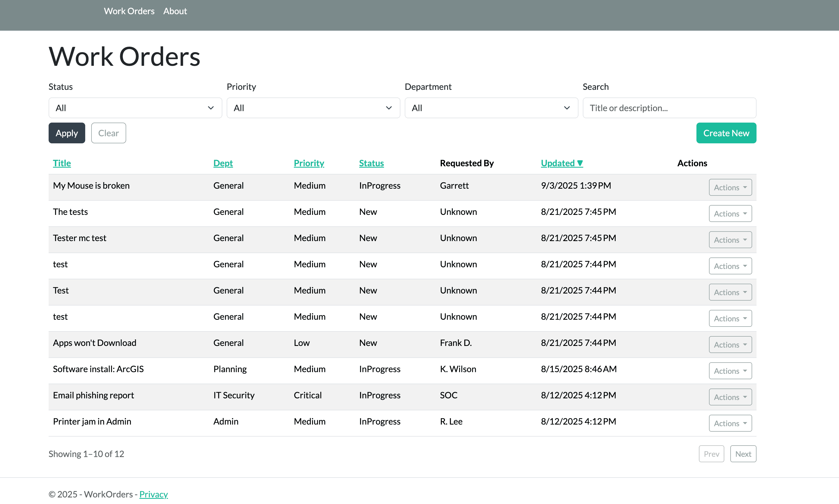Open Actions for the 'Email phishing report' row
Screen dimensions: 839x504
coord(730,397)
